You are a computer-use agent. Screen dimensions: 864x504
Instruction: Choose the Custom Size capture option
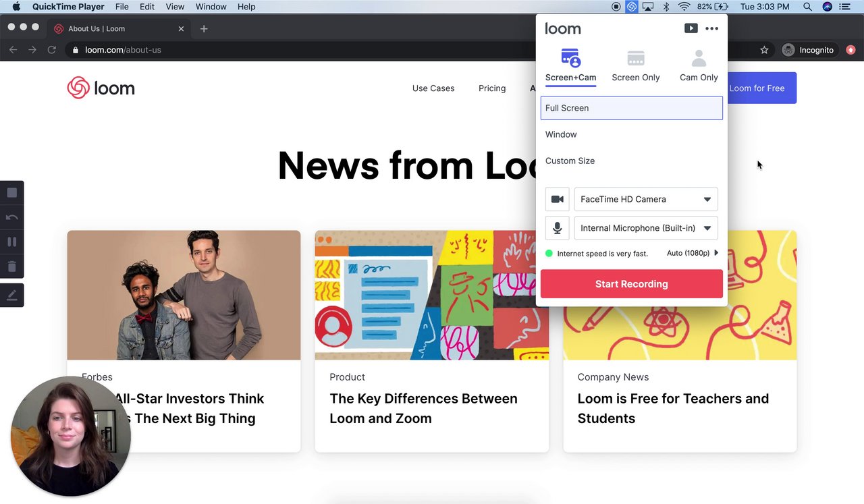point(632,161)
